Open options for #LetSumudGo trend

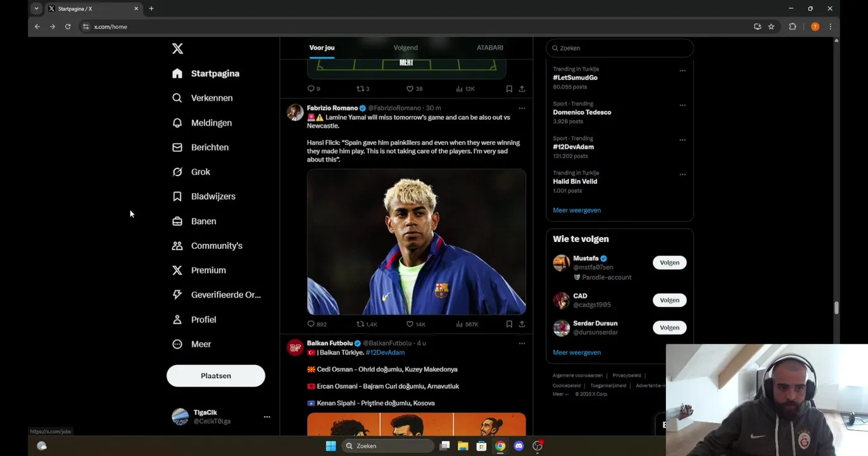682,70
